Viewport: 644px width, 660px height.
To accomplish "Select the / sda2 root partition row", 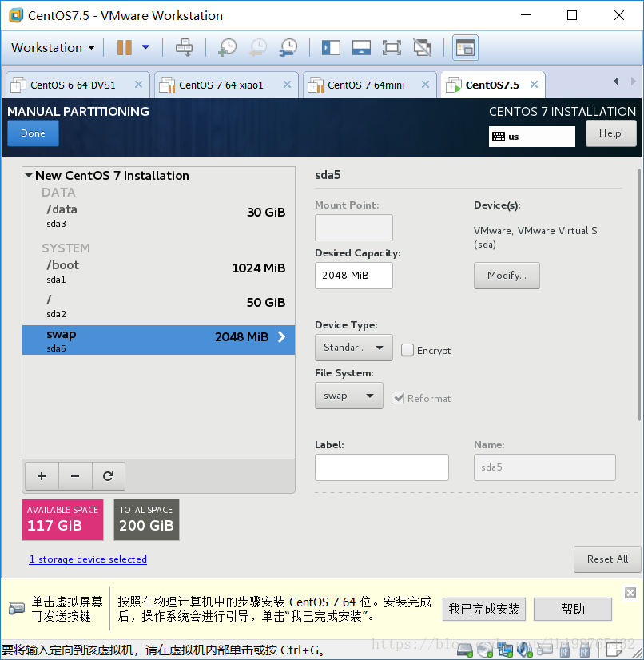I will pos(159,307).
